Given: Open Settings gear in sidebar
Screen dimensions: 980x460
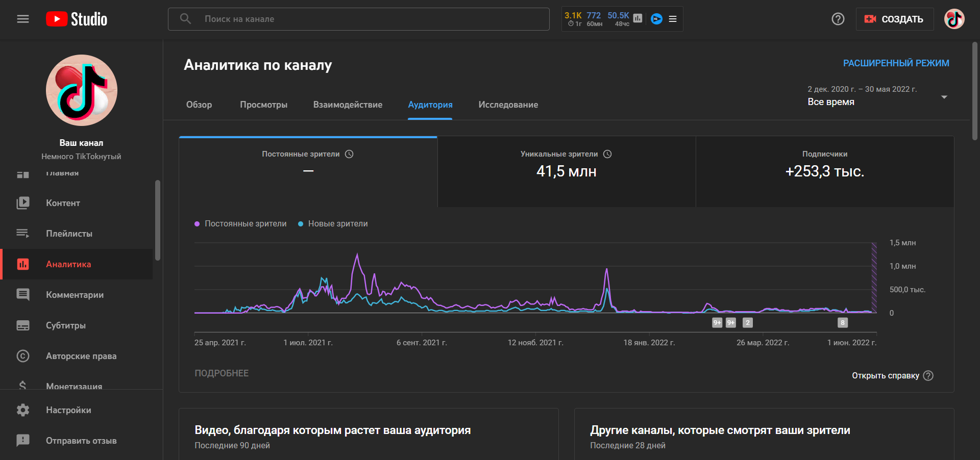Looking at the screenshot, I should coord(23,410).
